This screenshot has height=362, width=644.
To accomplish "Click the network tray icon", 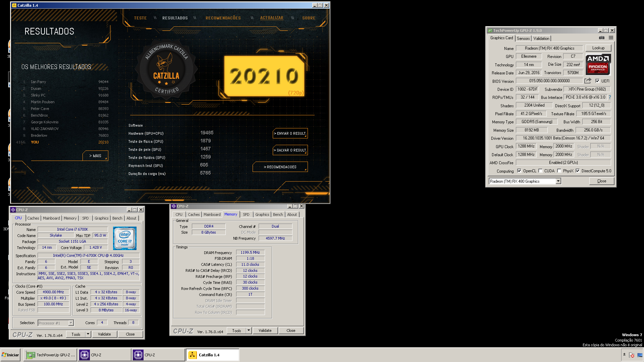I will pos(640,355).
